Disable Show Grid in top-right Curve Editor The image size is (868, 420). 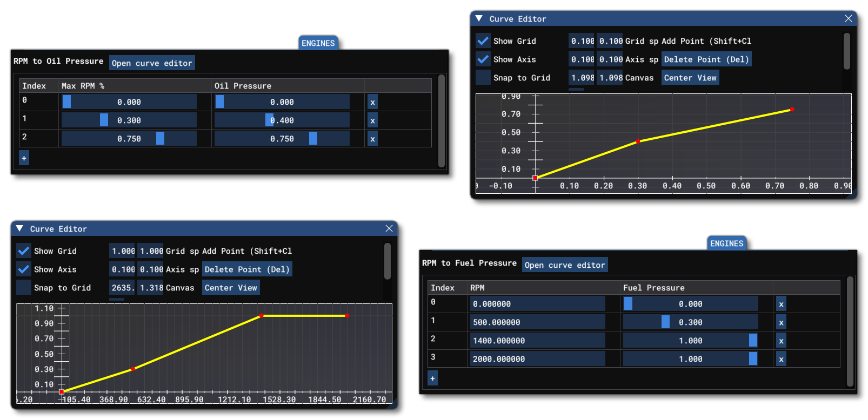pos(483,41)
